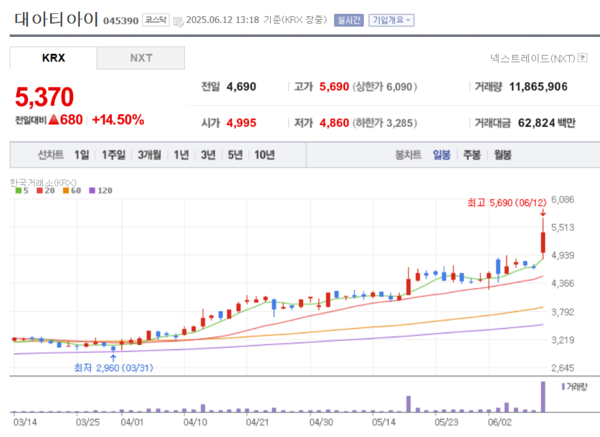Click the trading value 62,824 백만

(x=546, y=123)
